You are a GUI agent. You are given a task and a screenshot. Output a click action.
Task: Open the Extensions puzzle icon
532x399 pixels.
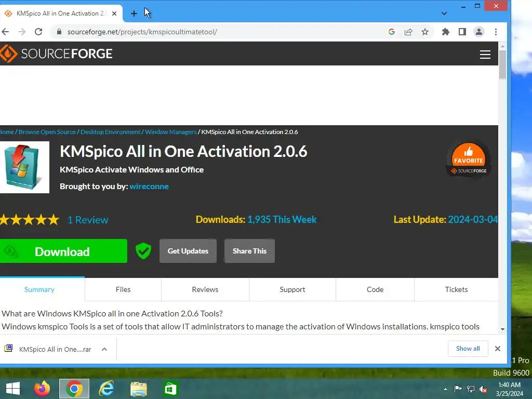pyautogui.click(x=445, y=32)
